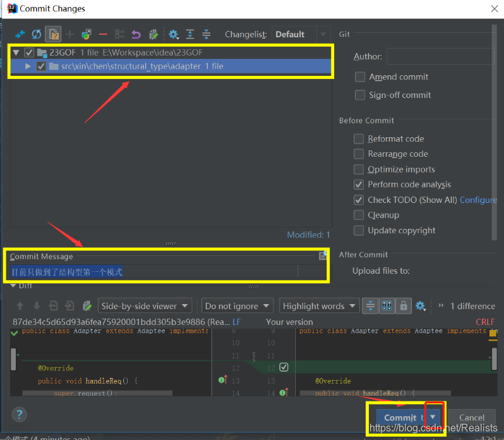Click the Jump to Source pencil icon
The width and height of the screenshot is (504, 440).
tap(153, 34)
